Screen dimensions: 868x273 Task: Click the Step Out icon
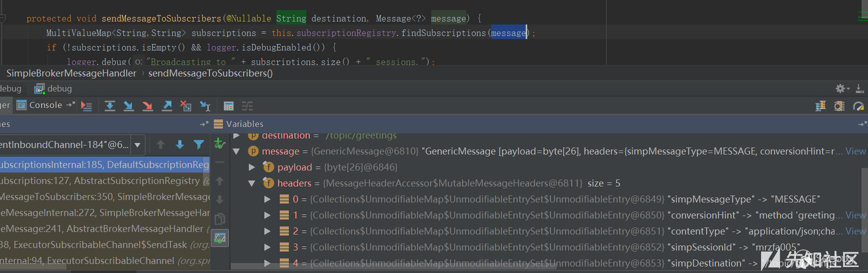click(167, 105)
